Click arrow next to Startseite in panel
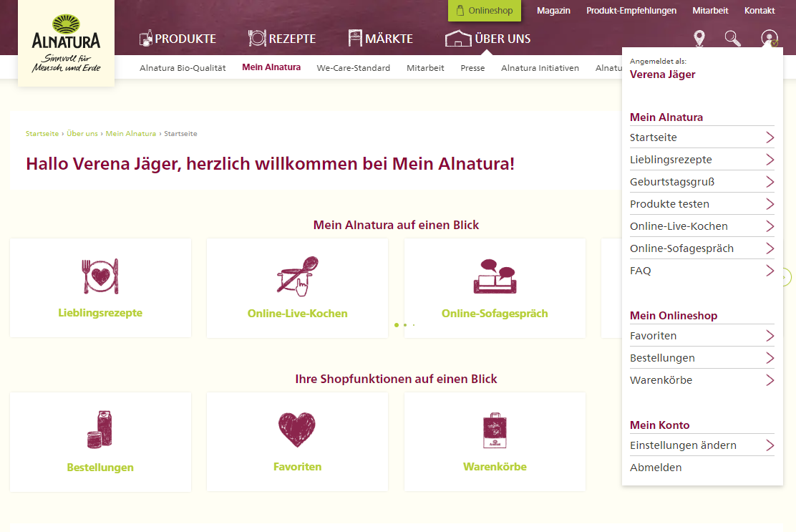Viewport: 796px width, 532px height. point(770,137)
